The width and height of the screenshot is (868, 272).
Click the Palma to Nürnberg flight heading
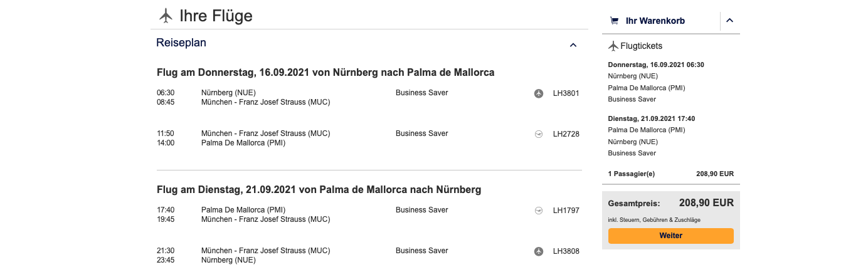[x=319, y=189]
